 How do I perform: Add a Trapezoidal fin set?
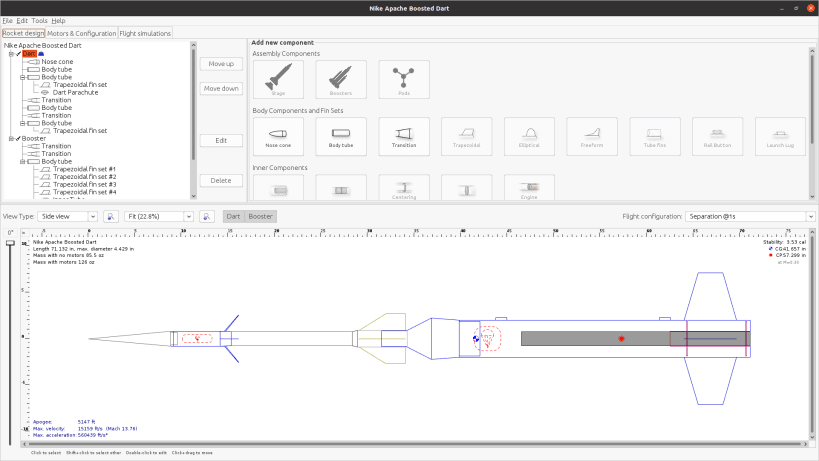coord(466,136)
